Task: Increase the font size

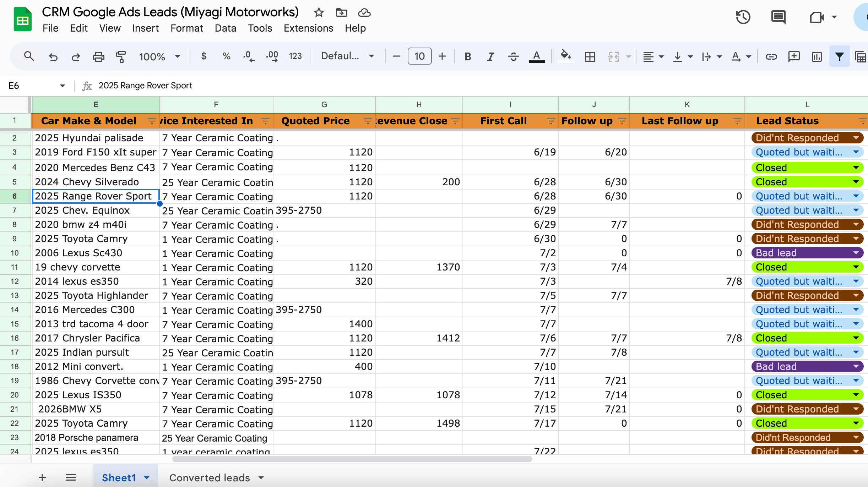Action: click(442, 56)
